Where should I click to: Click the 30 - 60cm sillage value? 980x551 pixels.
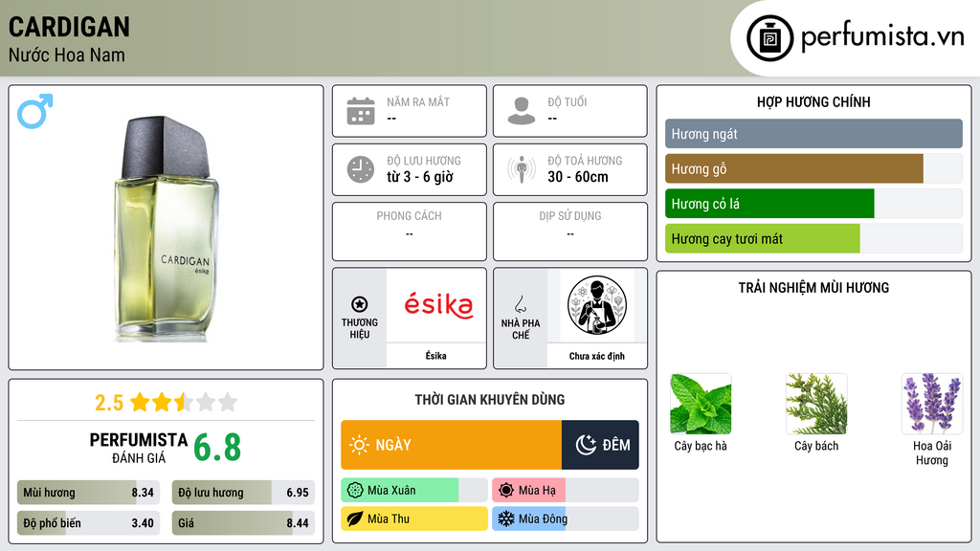pyautogui.click(x=578, y=177)
